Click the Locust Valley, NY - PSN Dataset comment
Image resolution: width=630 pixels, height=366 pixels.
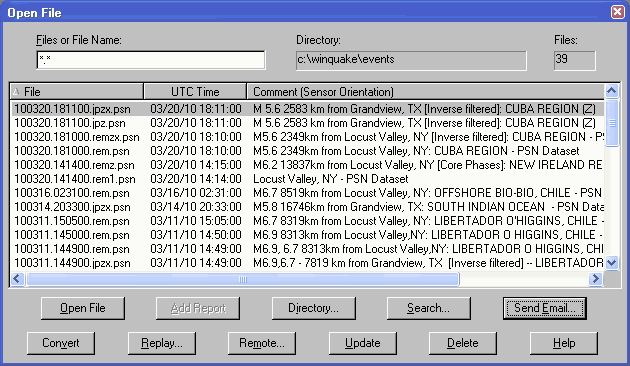(331, 179)
